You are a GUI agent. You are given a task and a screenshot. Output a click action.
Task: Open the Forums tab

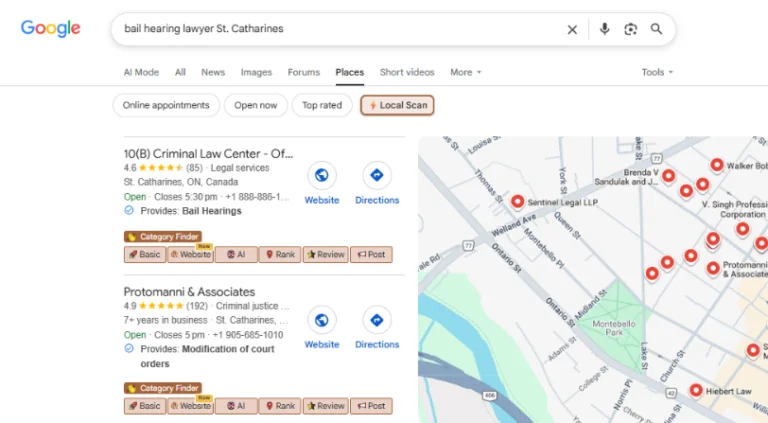click(x=304, y=72)
